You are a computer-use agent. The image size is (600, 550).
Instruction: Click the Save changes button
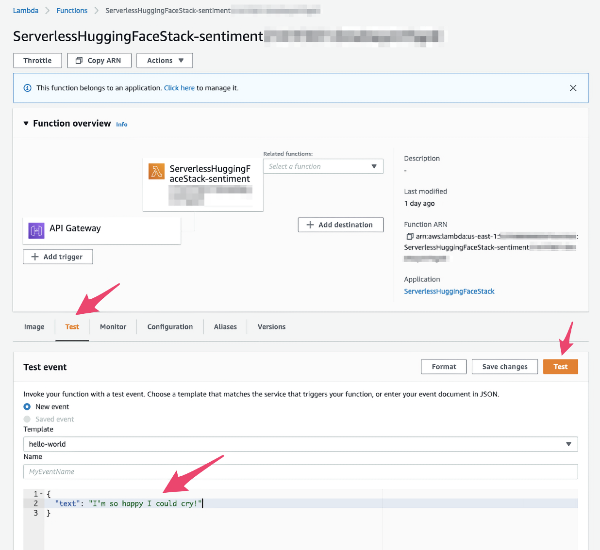click(x=505, y=367)
